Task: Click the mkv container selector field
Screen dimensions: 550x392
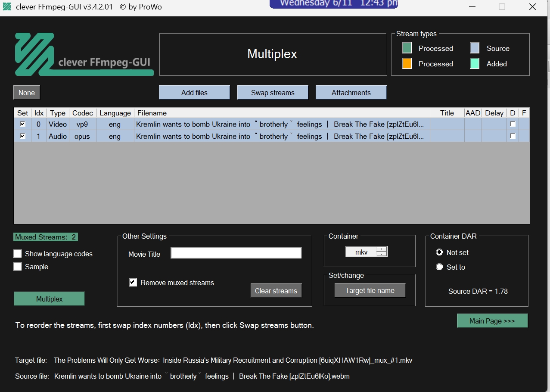Action: (x=361, y=252)
